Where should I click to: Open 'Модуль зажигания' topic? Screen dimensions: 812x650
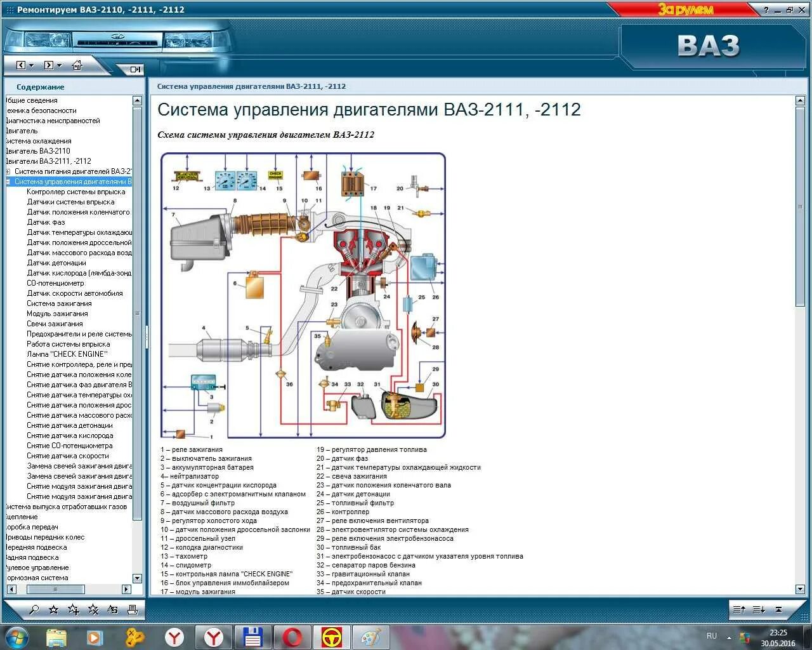[x=57, y=314]
